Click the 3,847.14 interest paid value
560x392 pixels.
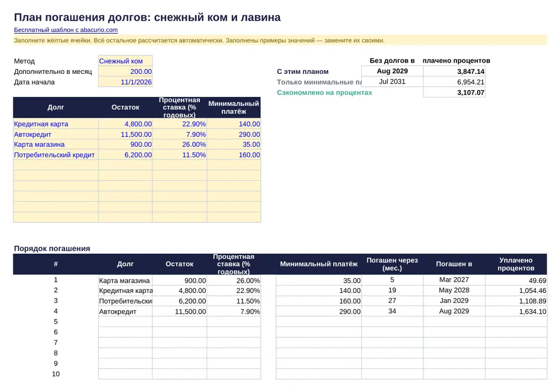(454, 72)
